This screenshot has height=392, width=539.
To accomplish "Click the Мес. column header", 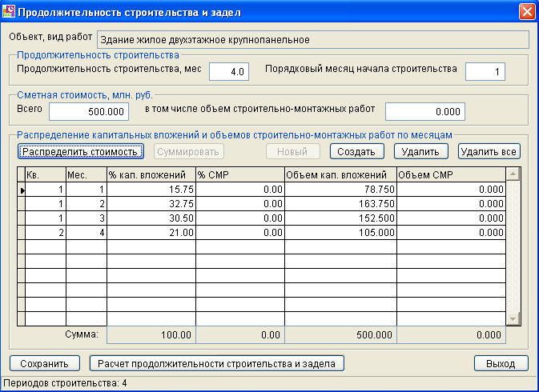I will [86, 174].
